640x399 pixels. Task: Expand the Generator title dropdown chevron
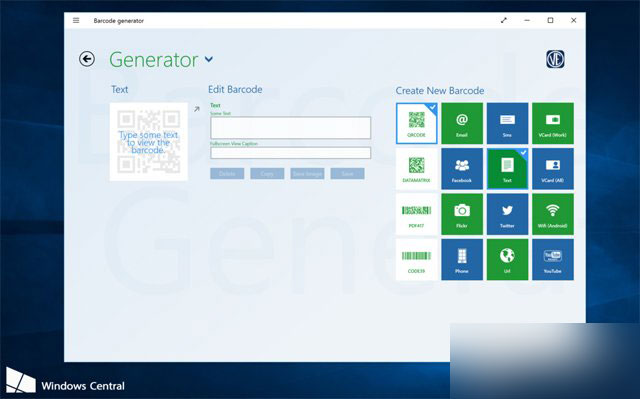tap(209, 60)
